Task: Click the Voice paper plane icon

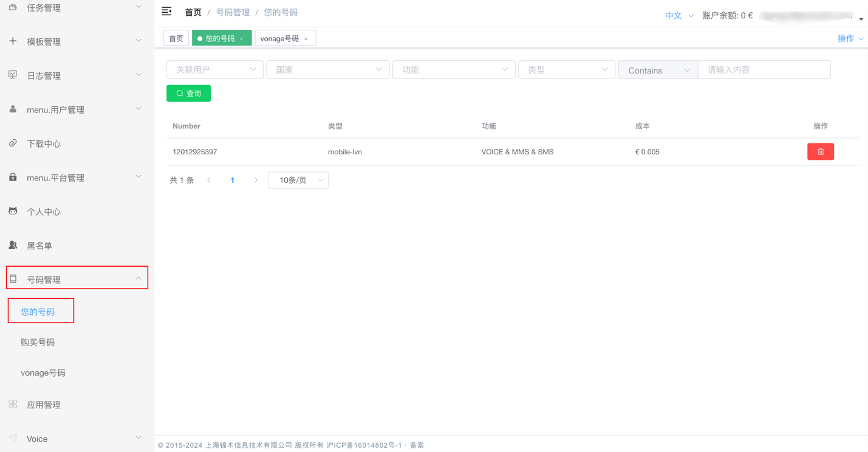Action: click(13, 439)
